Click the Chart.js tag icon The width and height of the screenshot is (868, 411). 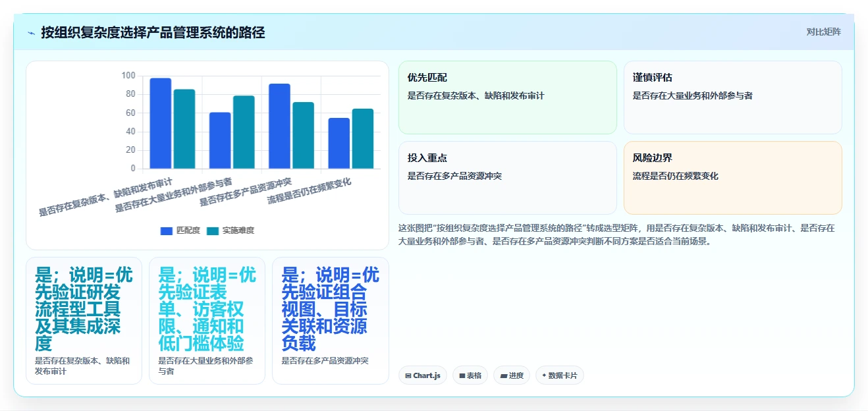[x=408, y=375]
